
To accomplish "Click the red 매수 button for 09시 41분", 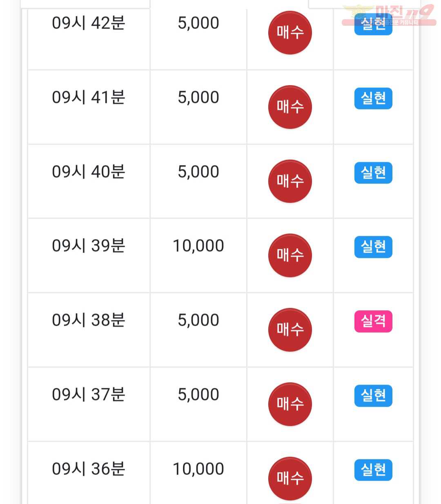I will pyautogui.click(x=290, y=107).
